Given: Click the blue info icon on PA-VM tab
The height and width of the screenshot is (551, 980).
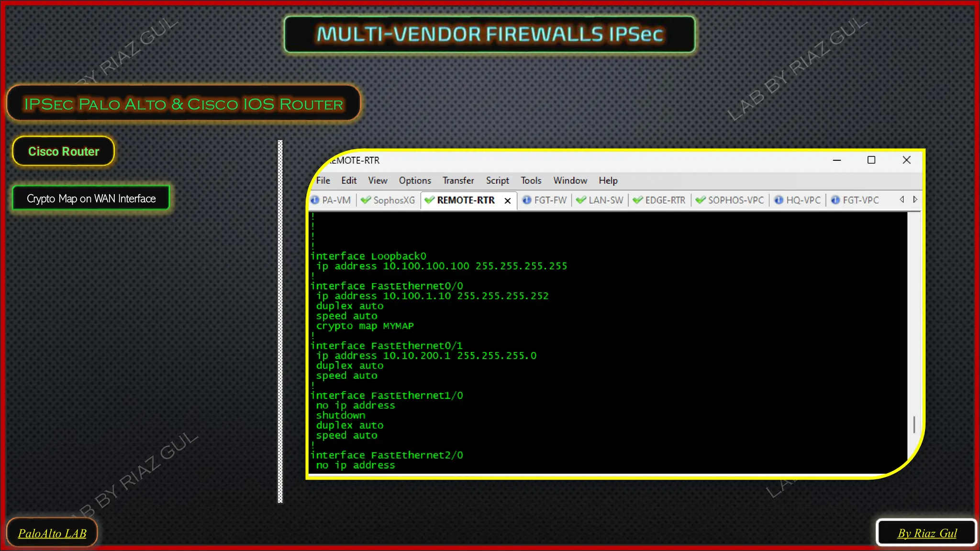Looking at the screenshot, I should (x=315, y=200).
